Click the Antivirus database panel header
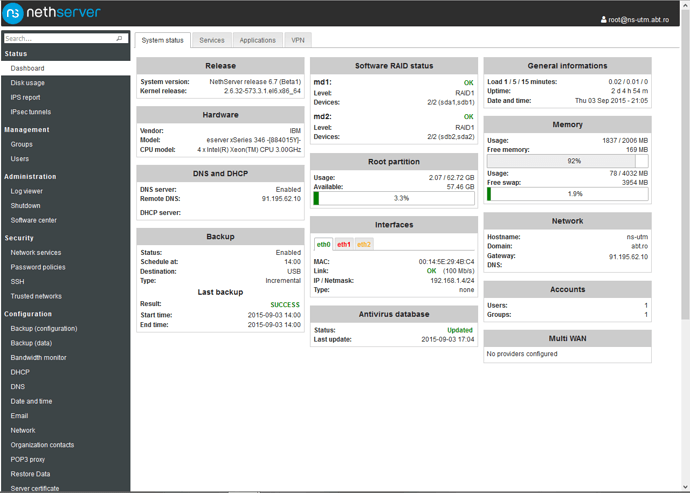The width and height of the screenshot is (690, 493). click(x=394, y=314)
